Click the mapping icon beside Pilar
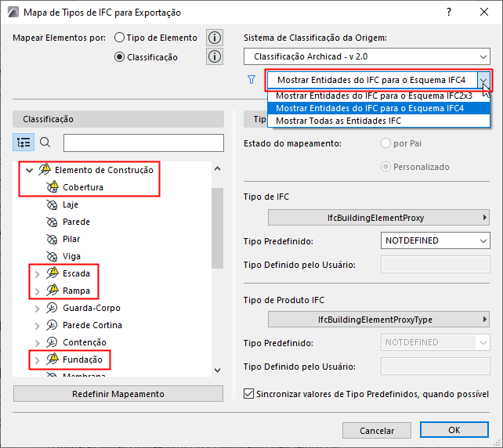This screenshot has width=503, height=448. tap(52, 239)
